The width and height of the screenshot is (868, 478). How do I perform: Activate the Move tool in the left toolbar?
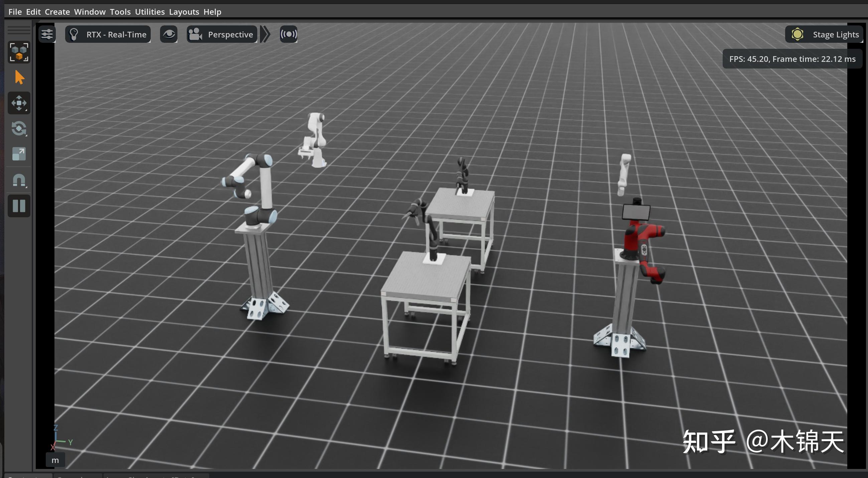pyautogui.click(x=19, y=103)
